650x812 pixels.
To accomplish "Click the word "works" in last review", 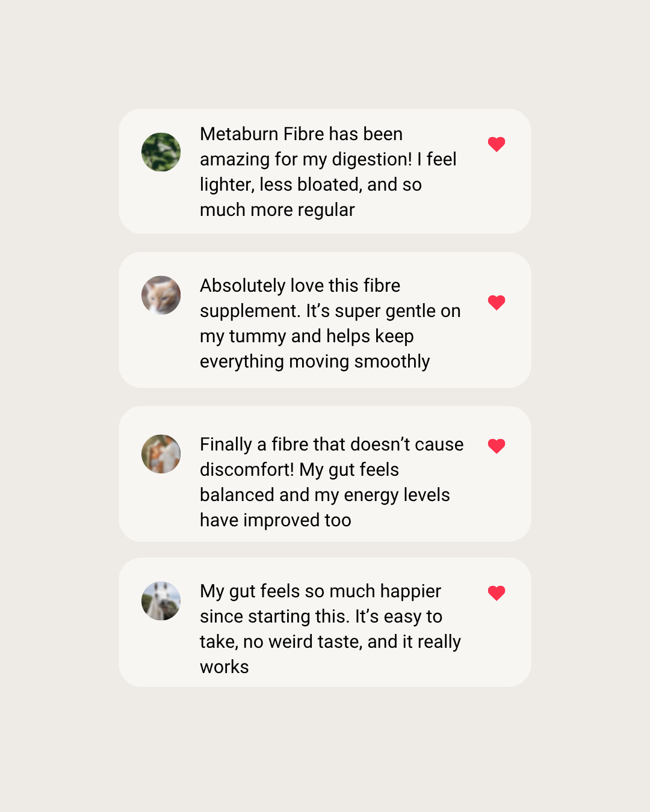I will tap(224, 667).
